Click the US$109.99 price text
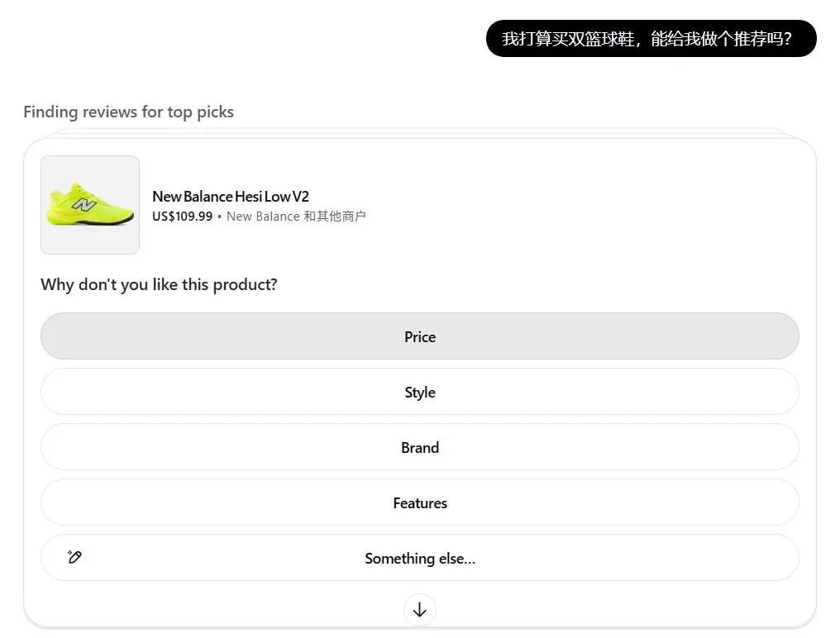Viewport: 840px width, 638px height. tap(182, 217)
